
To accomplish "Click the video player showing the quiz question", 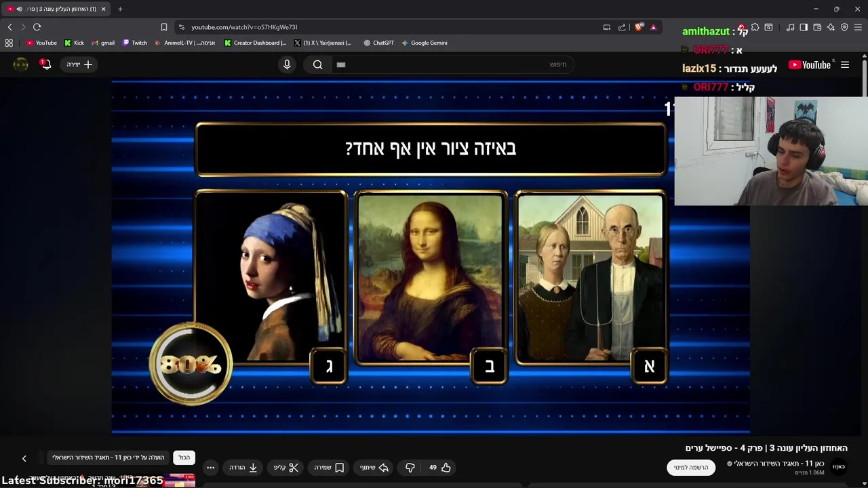I will coord(431,258).
